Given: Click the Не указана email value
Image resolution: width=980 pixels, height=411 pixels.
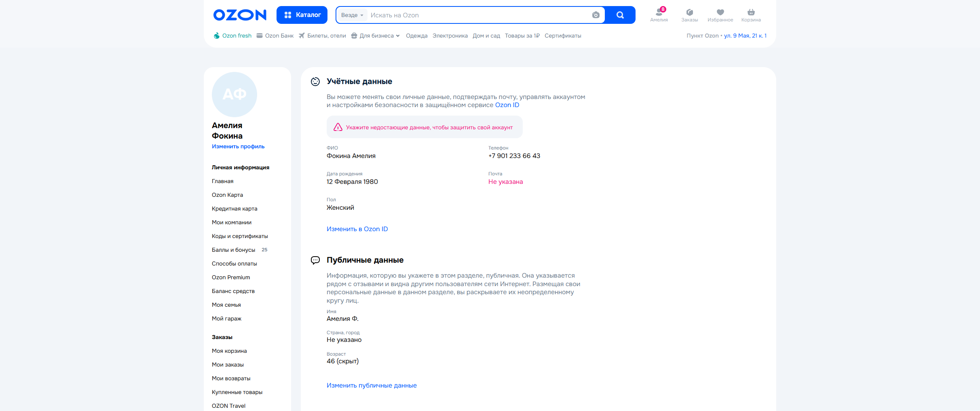Looking at the screenshot, I should [x=505, y=182].
